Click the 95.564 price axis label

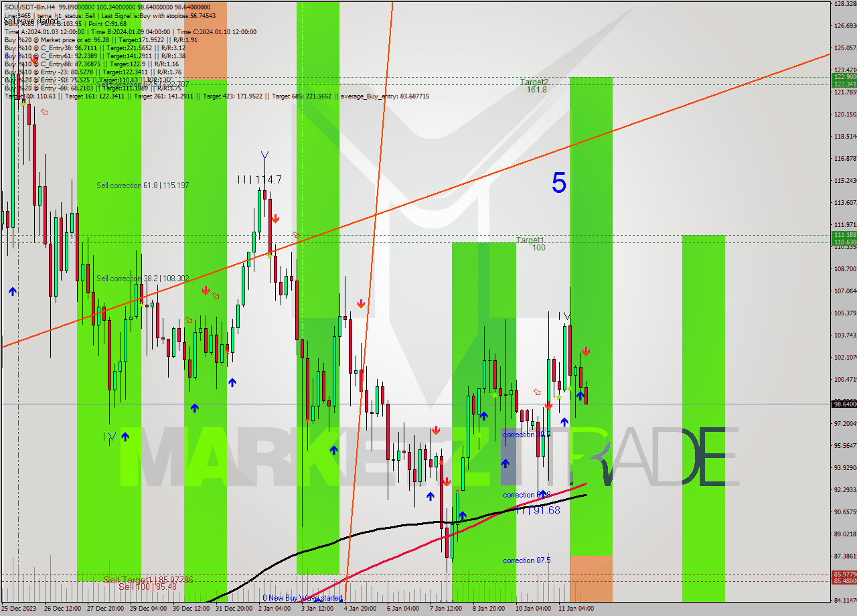pyautogui.click(x=845, y=445)
